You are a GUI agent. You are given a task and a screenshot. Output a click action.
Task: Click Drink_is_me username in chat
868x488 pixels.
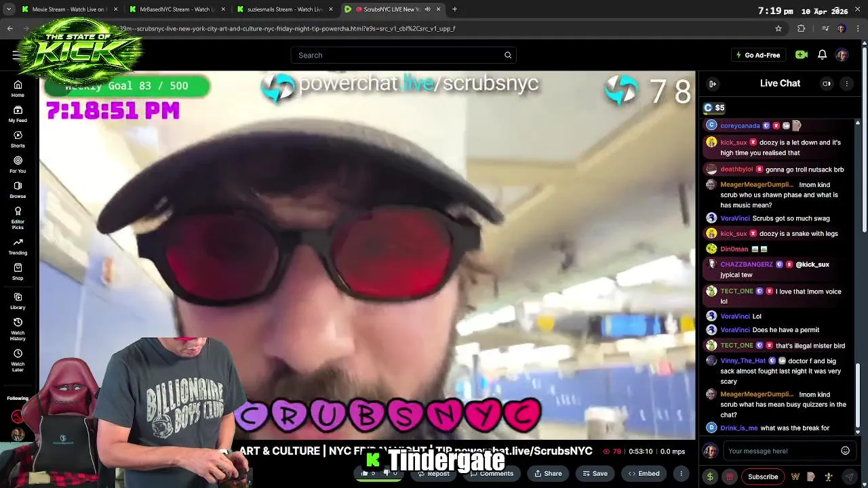738,428
